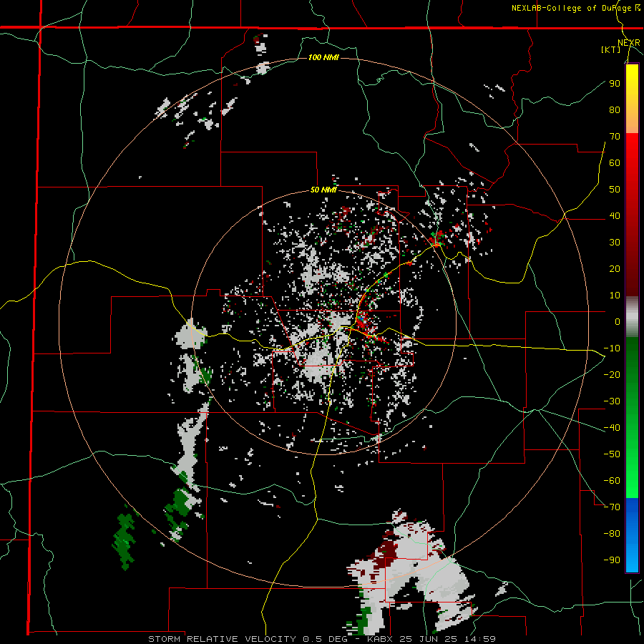Click the 0 value on the velocity scale

618,322
